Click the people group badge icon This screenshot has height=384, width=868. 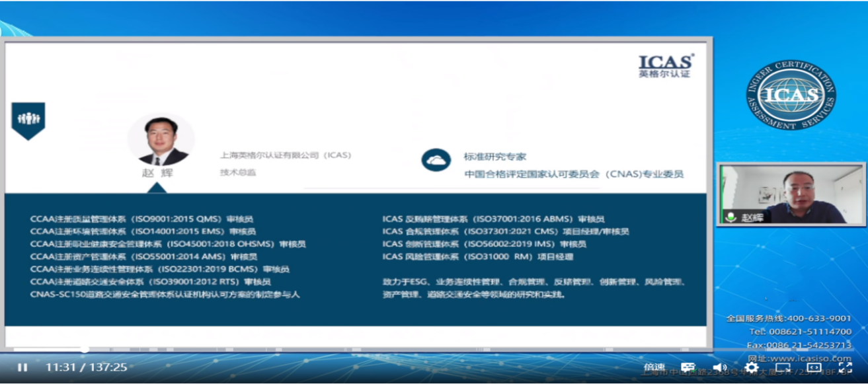click(x=28, y=121)
